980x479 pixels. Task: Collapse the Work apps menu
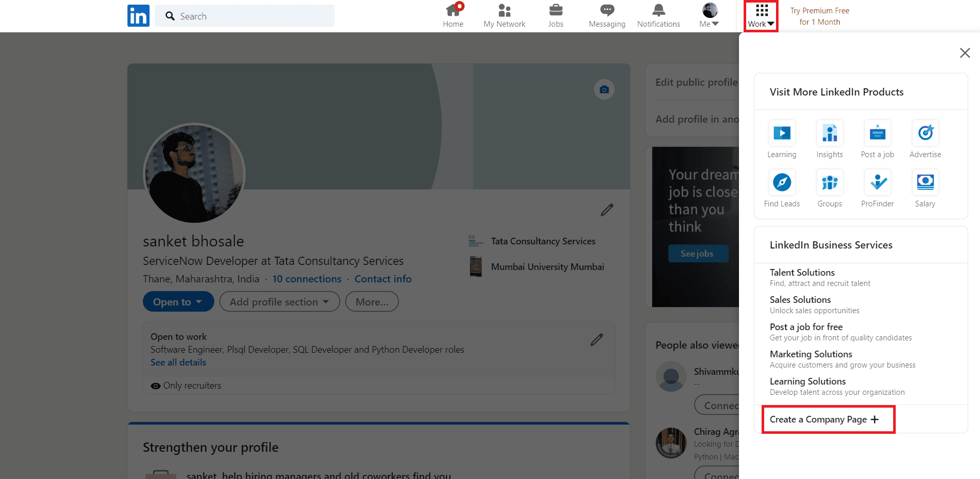click(x=761, y=16)
